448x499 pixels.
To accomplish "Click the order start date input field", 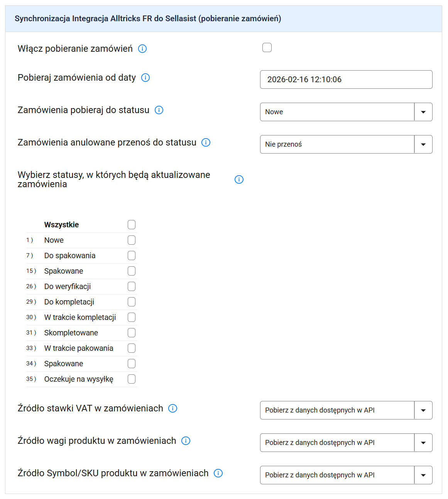I will coord(346,80).
